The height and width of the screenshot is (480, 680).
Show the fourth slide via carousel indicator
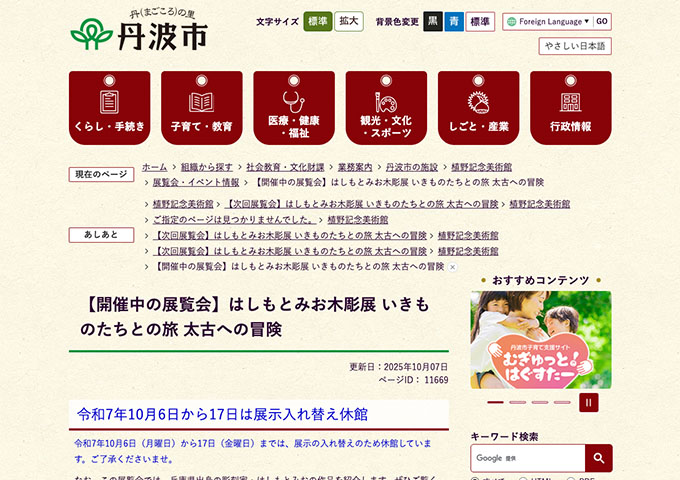[x=562, y=402]
